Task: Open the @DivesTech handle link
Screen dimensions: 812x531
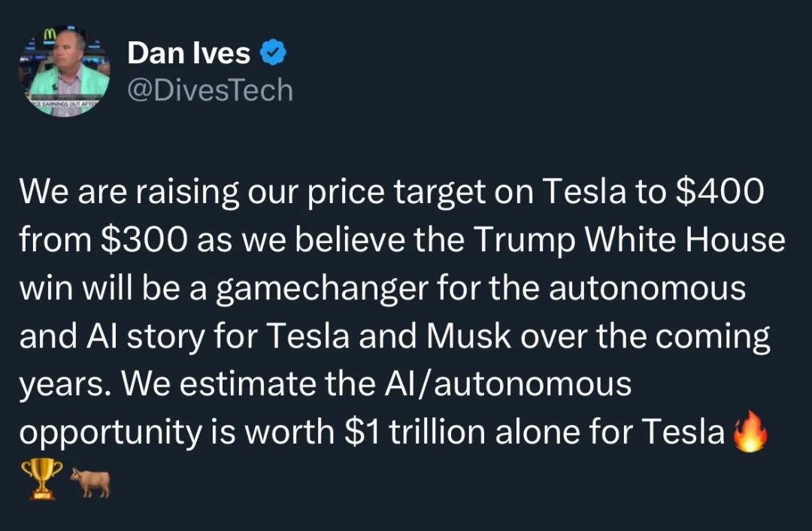Action: coord(211,90)
